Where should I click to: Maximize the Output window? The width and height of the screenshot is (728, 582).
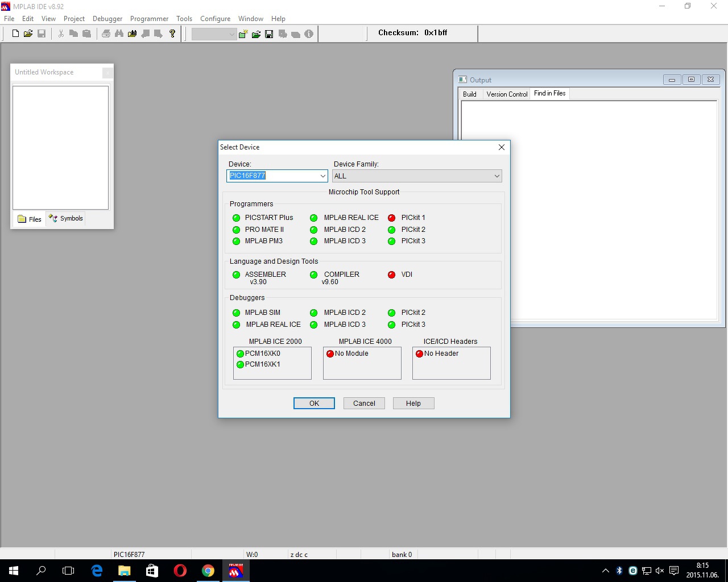click(691, 80)
